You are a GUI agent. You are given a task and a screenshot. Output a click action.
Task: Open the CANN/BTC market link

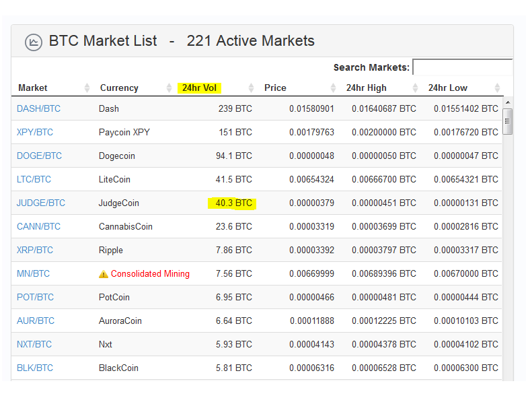39,226
